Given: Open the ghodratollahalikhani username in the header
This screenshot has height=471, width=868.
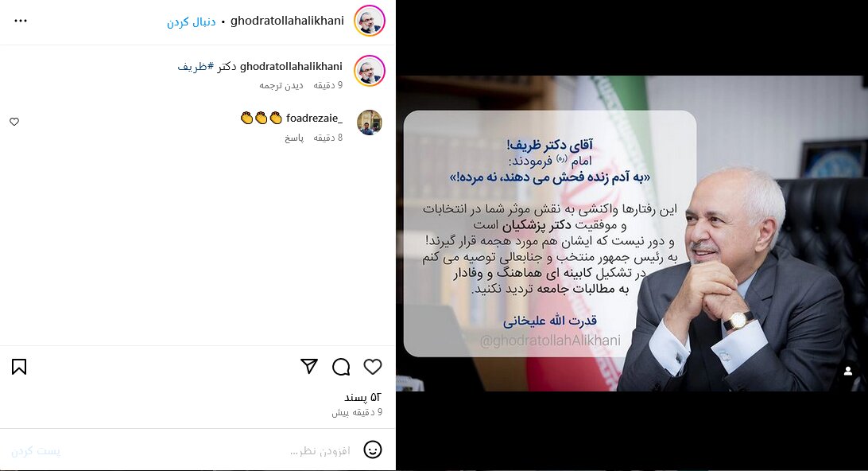Looking at the screenshot, I should click(287, 21).
